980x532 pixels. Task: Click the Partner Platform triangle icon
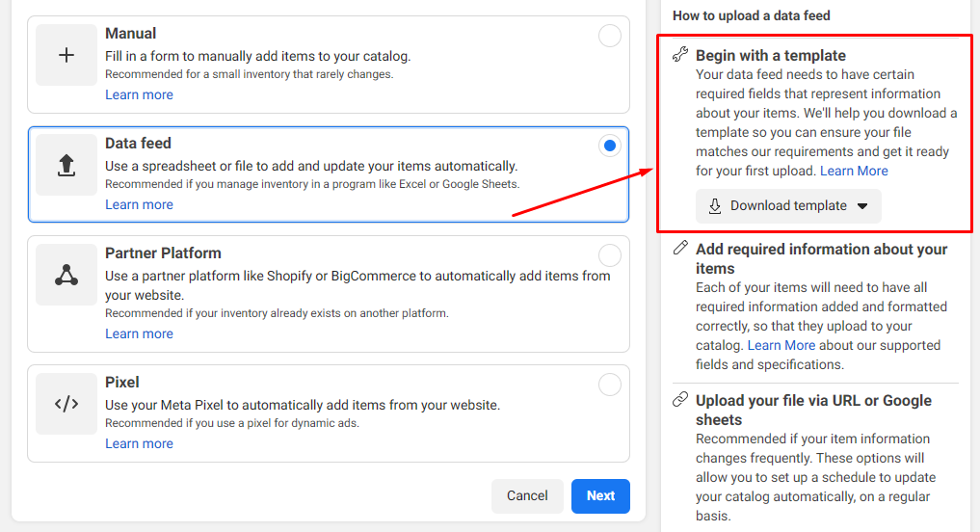(66, 276)
